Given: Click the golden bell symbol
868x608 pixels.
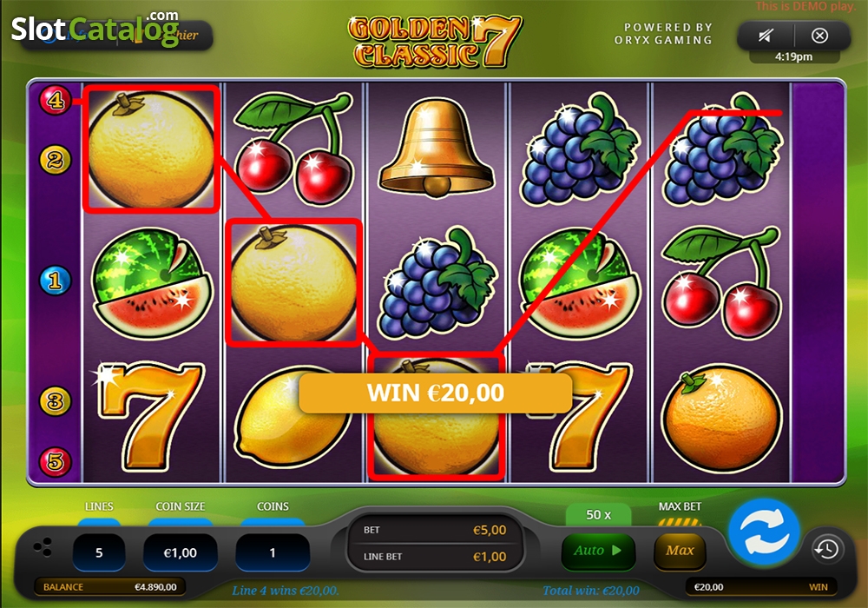Looking at the screenshot, I should point(437,149).
